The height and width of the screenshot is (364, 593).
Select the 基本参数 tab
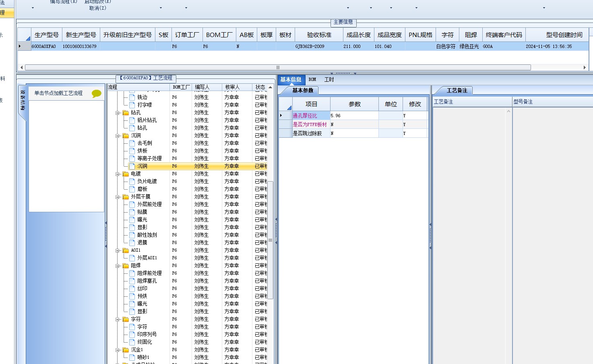point(303,90)
